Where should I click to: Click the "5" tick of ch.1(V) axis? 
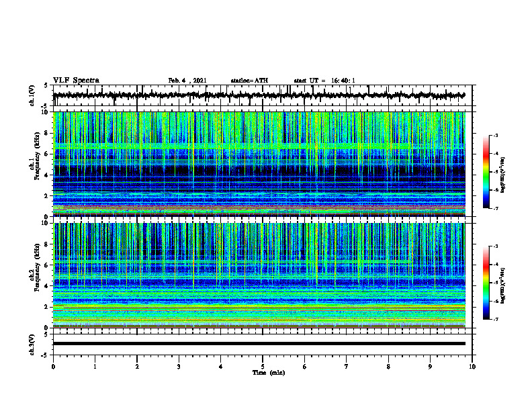coord(46,86)
